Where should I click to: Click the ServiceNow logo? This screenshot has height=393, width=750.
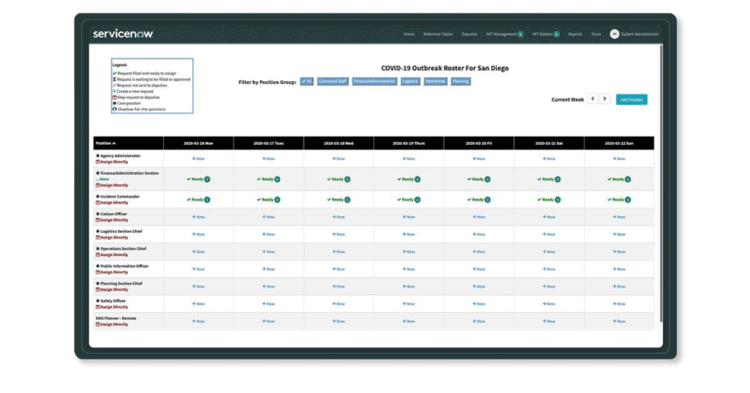pyautogui.click(x=123, y=33)
